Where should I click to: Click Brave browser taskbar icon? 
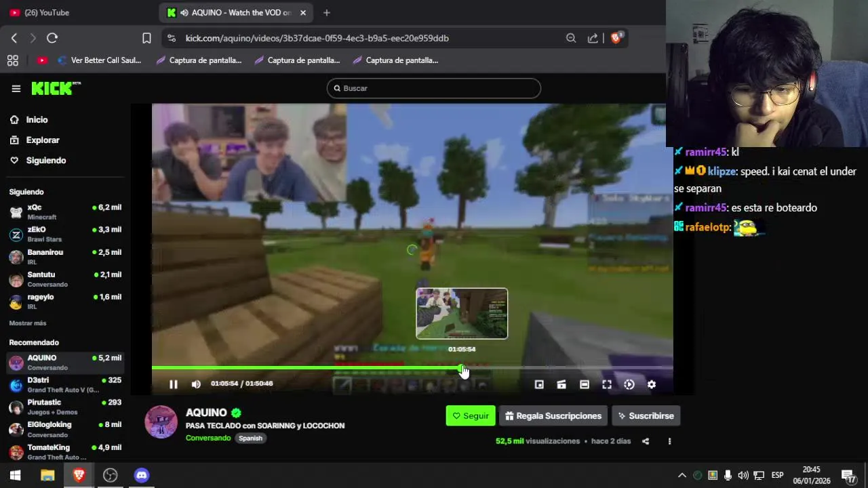[x=79, y=475]
